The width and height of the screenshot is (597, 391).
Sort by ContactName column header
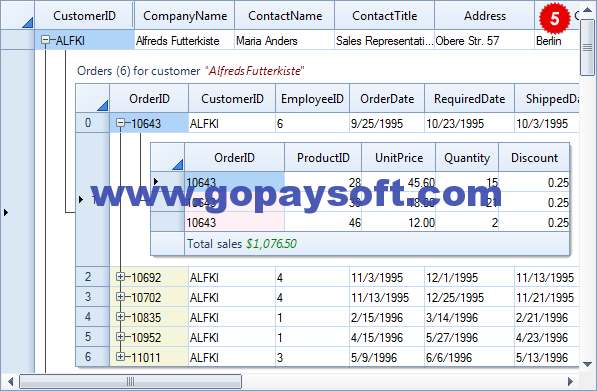pyautogui.click(x=285, y=16)
